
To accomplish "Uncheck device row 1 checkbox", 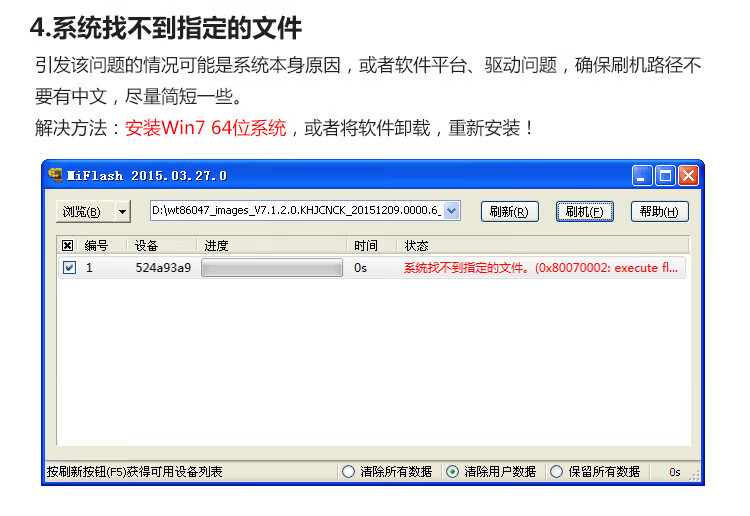I will point(69,267).
